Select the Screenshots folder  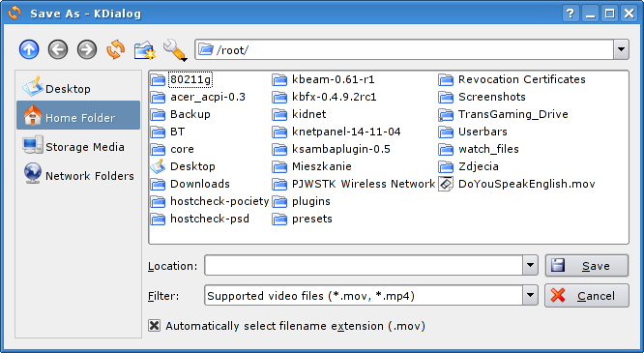pos(483,97)
